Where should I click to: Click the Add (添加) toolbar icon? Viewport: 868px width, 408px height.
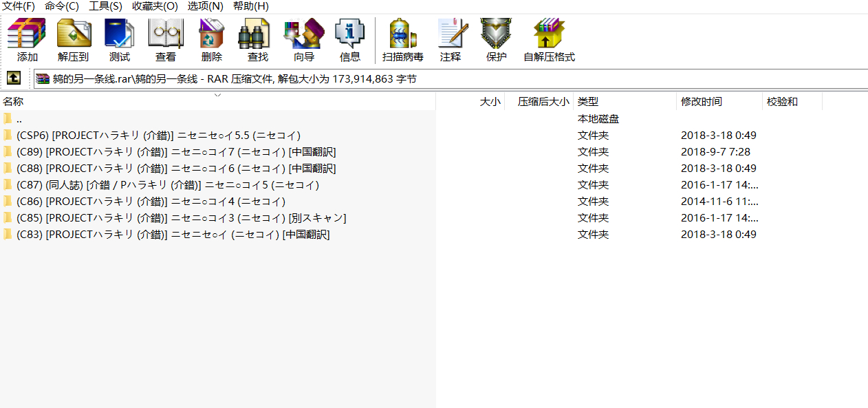point(27,34)
